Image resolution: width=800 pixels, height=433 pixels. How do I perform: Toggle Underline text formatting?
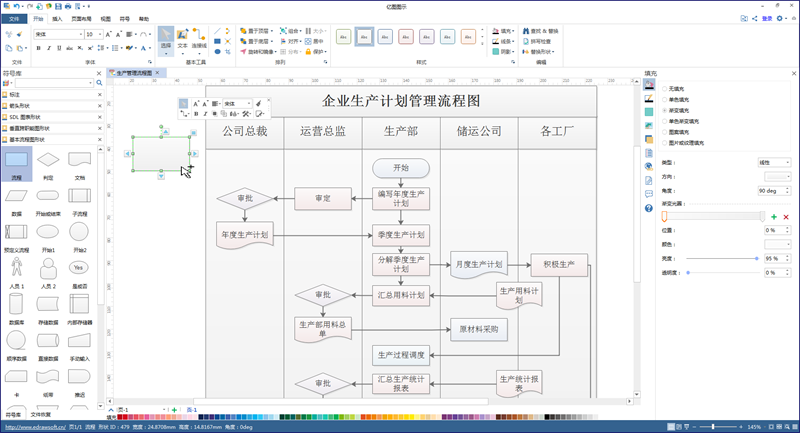59,48
